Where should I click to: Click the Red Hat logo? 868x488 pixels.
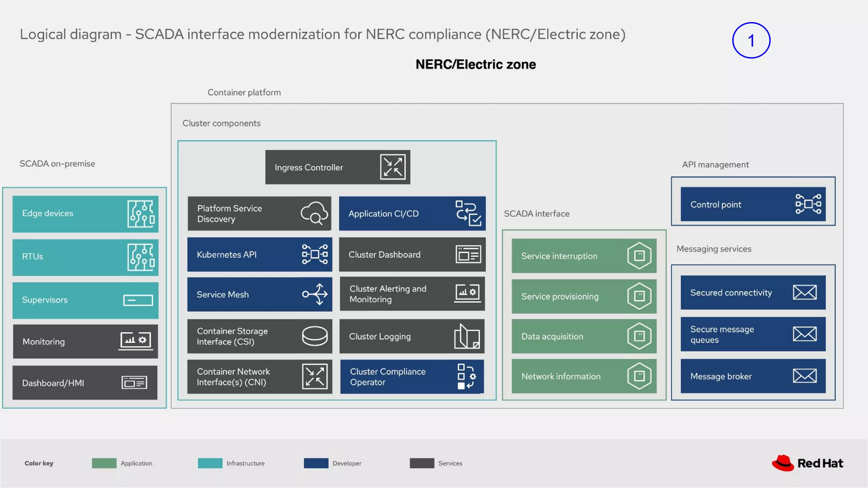pos(807,463)
